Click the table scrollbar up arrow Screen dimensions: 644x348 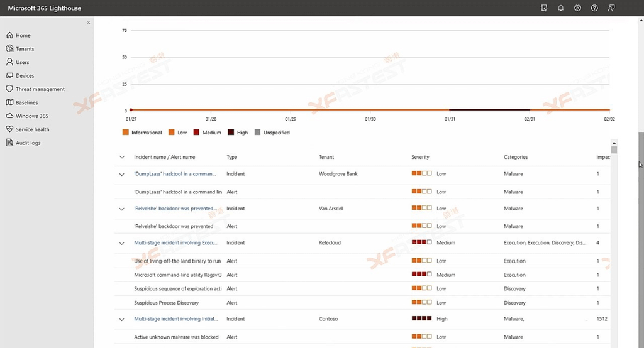pyautogui.click(x=614, y=143)
